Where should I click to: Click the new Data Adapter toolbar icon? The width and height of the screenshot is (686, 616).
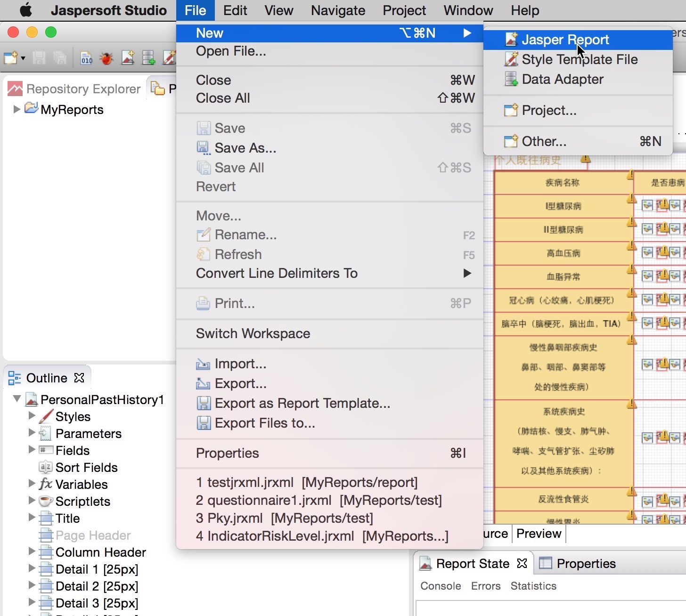[148, 58]
